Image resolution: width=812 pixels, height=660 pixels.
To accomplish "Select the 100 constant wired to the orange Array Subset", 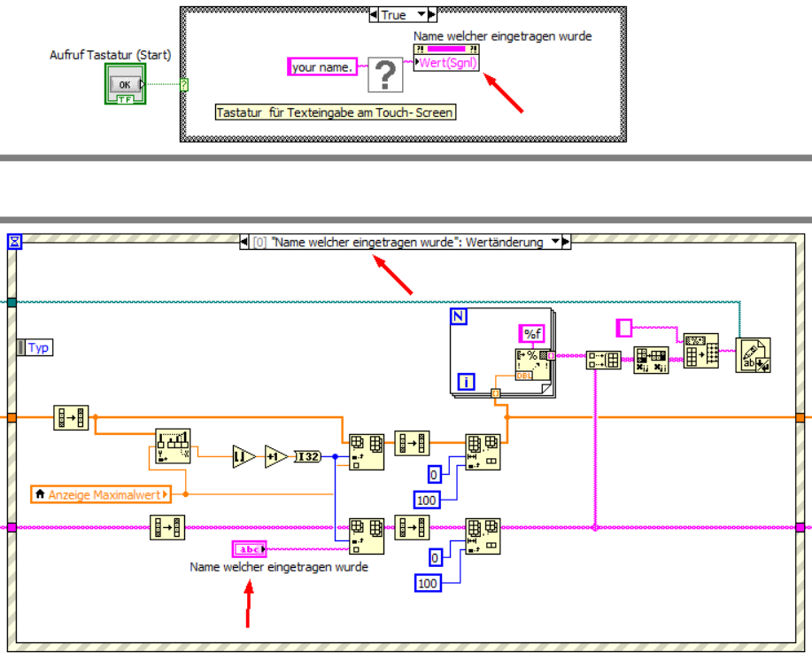I will pyautogui.click(x=426, y=500).
